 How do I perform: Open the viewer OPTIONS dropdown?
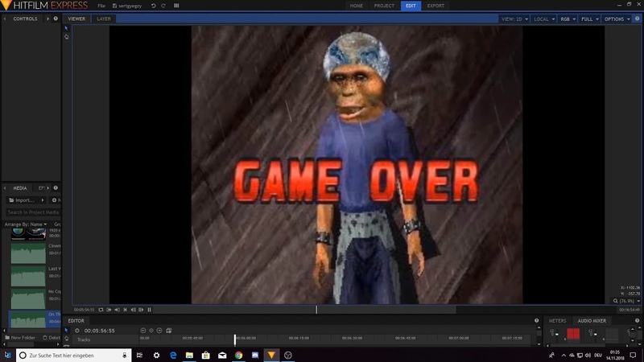(617, 19)
